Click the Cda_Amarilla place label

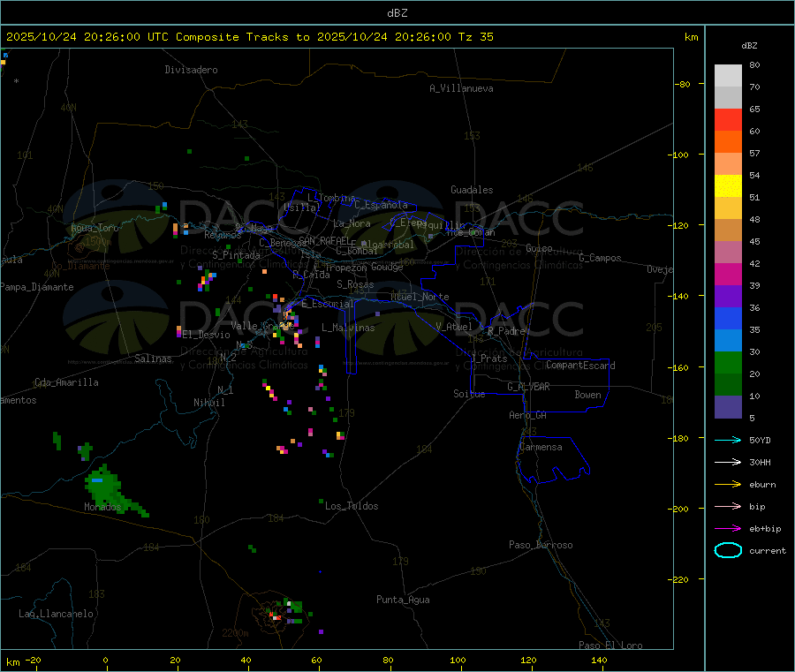click(66, 382)
